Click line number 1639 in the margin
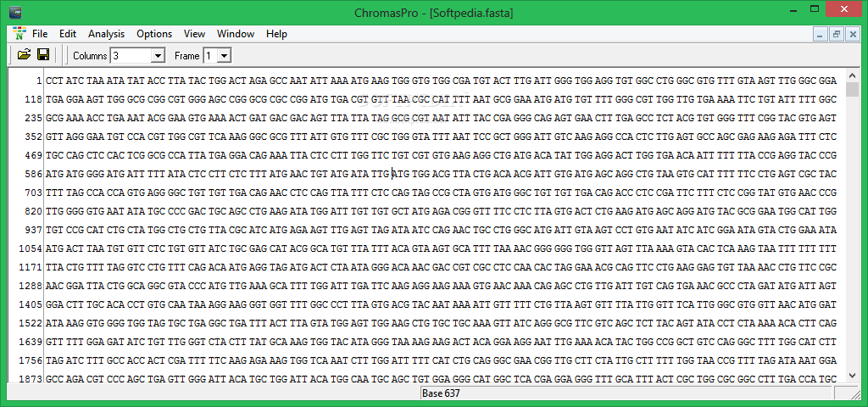The width and height of the screenshot is (868, 407). pos(31,342)
